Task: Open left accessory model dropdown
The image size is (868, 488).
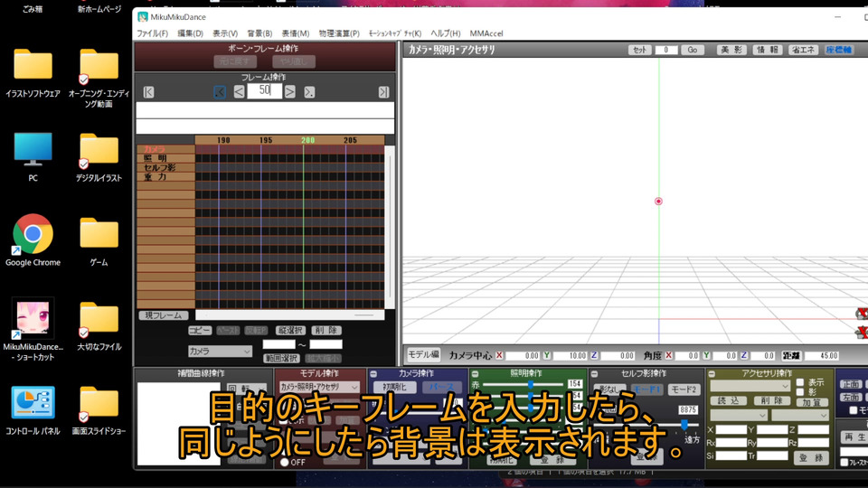Action: pos(739,415)
